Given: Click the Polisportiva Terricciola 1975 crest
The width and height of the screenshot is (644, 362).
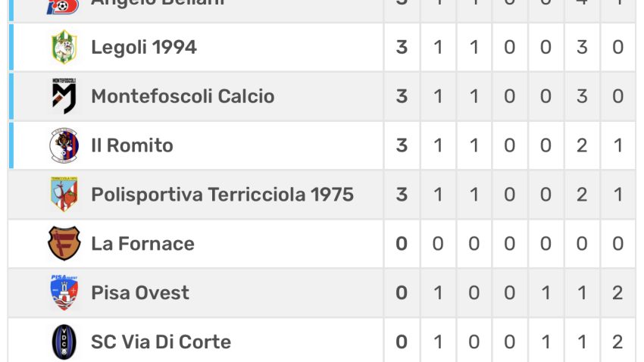Looking at the screenshot, I should click(x=64, y=194).
